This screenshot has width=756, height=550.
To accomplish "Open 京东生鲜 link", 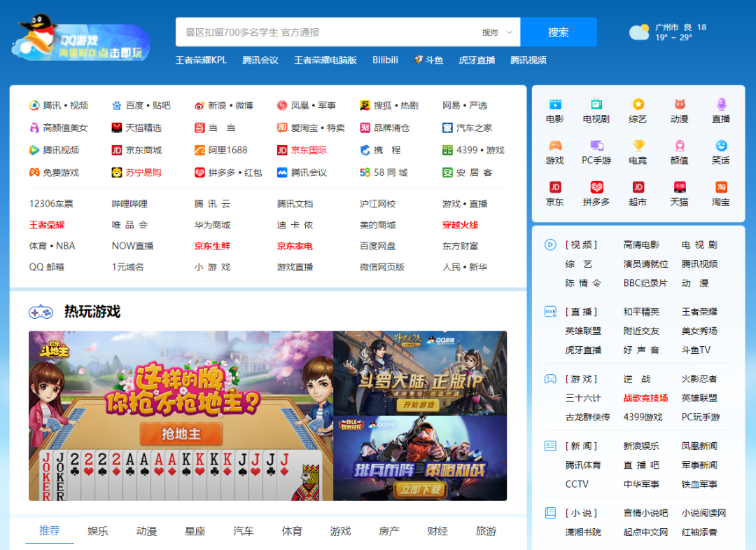I will coord(212,246).
